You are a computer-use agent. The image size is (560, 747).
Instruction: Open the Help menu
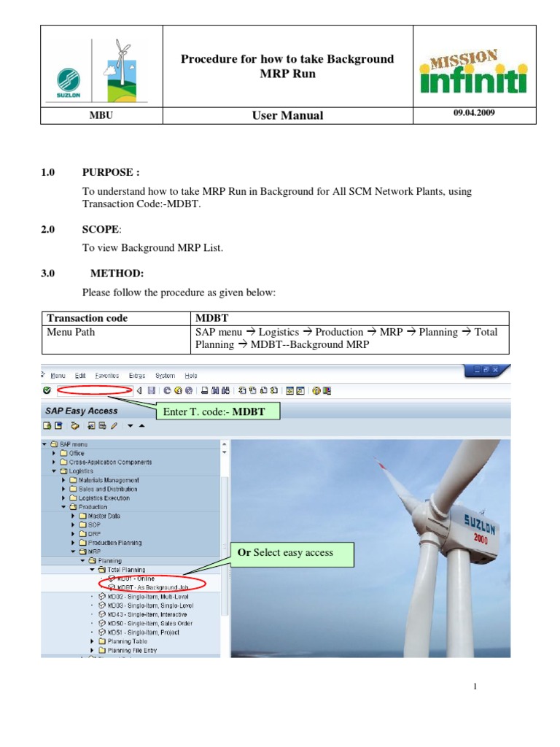coord(191,376)
